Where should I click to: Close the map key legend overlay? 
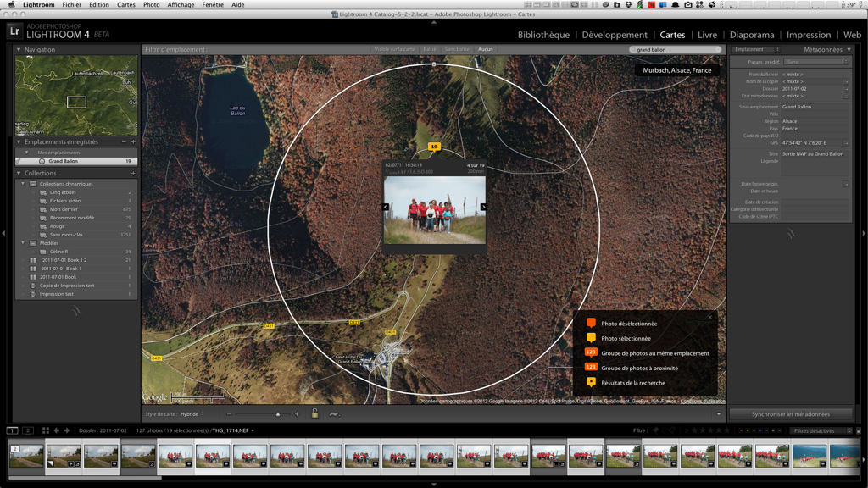[x=710, y=317]
